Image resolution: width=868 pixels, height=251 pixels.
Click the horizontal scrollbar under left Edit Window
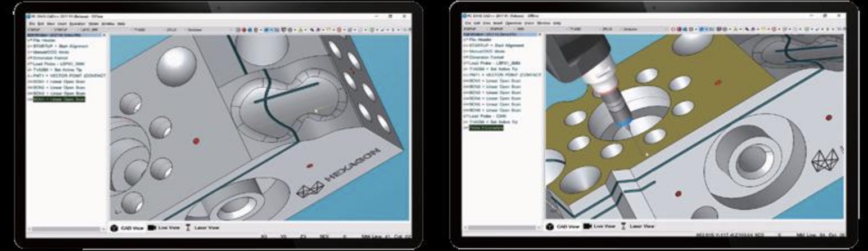[66, 229]
